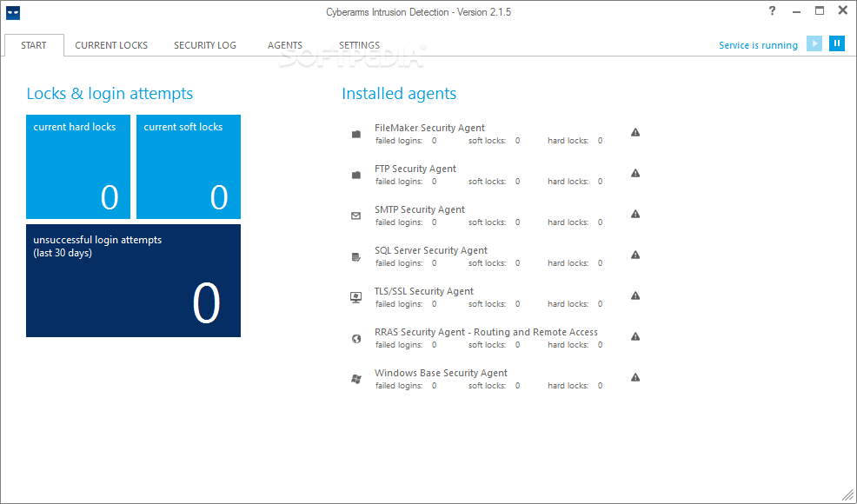Click the FileMaker Security Agent folder icon
Image resolution: width=857 pixels, height=504 pixels.
pos(355,134)
